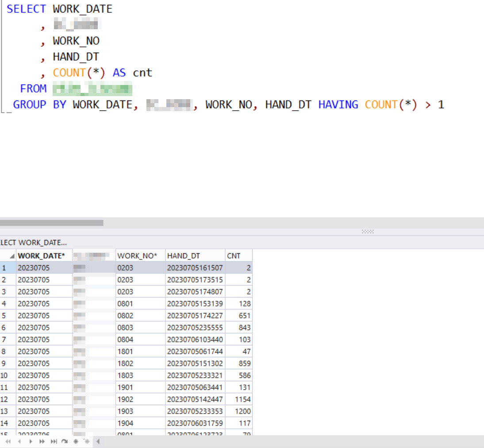Viewport: 484px width, 448px height.
Task: Click WORK_DATE cell in row 9
Action: [x=44, y=363]
